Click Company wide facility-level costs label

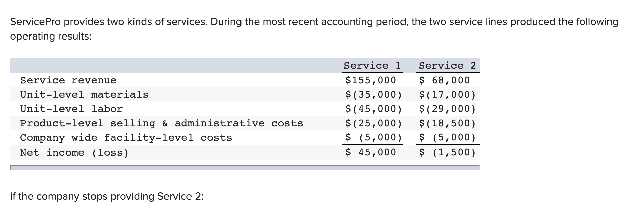coord(126,138)
